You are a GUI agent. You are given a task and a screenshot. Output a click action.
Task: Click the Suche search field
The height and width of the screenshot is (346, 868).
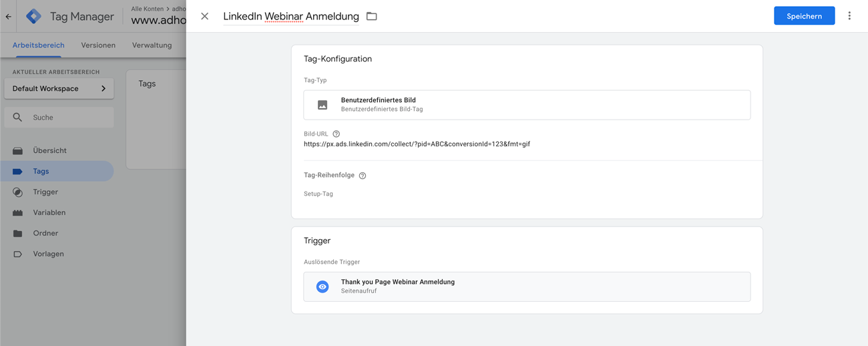(x=59, y=118)
